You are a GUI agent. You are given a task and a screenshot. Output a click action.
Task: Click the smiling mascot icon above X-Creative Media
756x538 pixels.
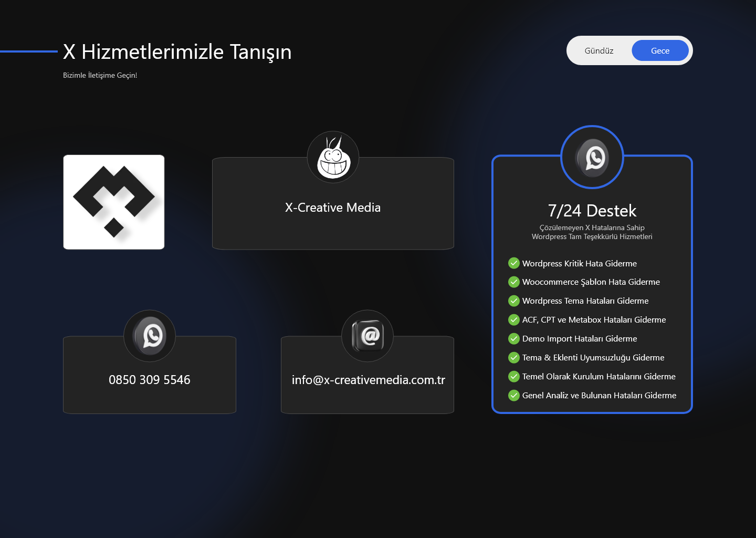tap(333, 157)
